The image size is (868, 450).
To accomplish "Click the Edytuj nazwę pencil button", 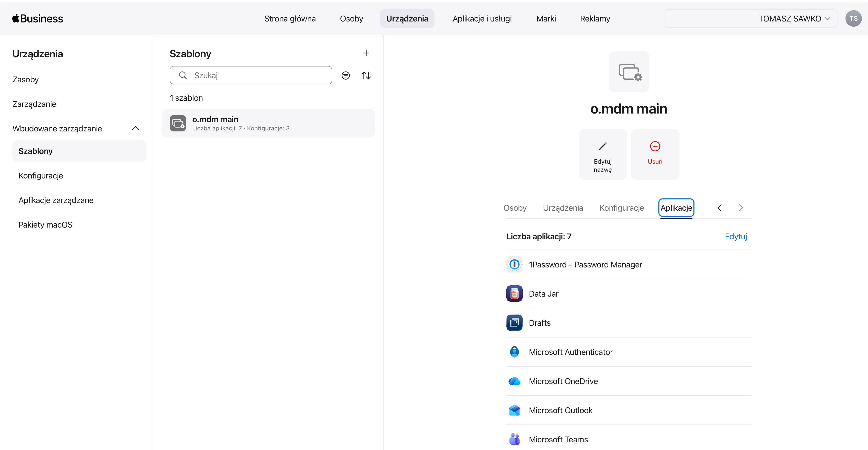I will click(x=602, y=154).
